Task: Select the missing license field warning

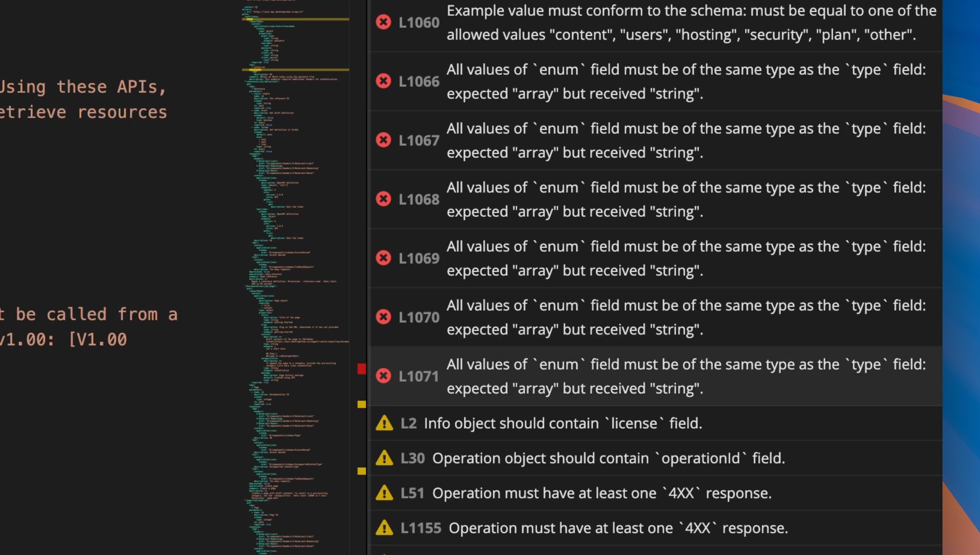Action: 563,423
